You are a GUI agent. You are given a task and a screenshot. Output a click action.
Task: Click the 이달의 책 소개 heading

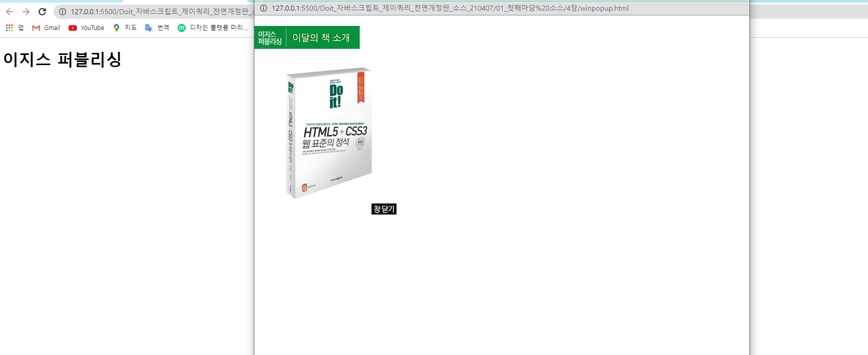(x=321, y=38)
